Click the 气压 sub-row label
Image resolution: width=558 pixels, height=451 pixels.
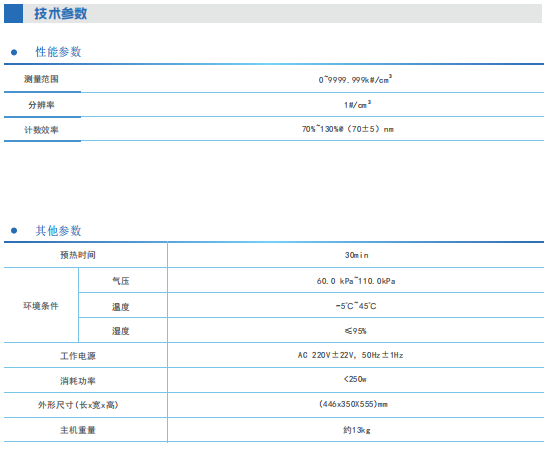121,281
